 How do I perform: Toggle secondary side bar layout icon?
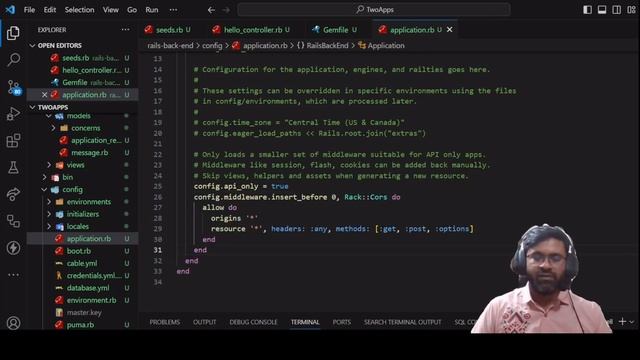point(617,10)
